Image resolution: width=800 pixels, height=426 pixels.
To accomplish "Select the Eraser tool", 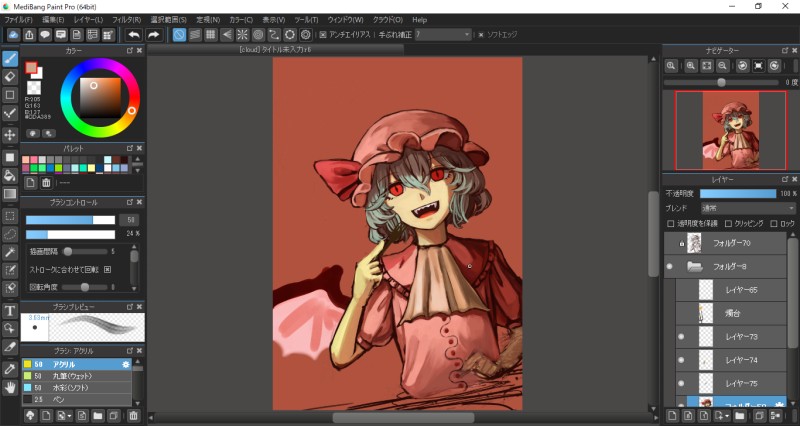I will (10, 77).
